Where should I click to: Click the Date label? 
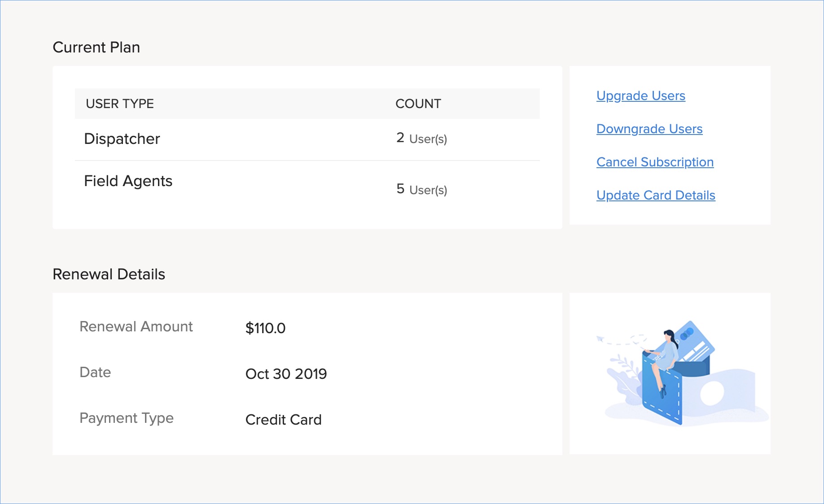pos(95,373)
